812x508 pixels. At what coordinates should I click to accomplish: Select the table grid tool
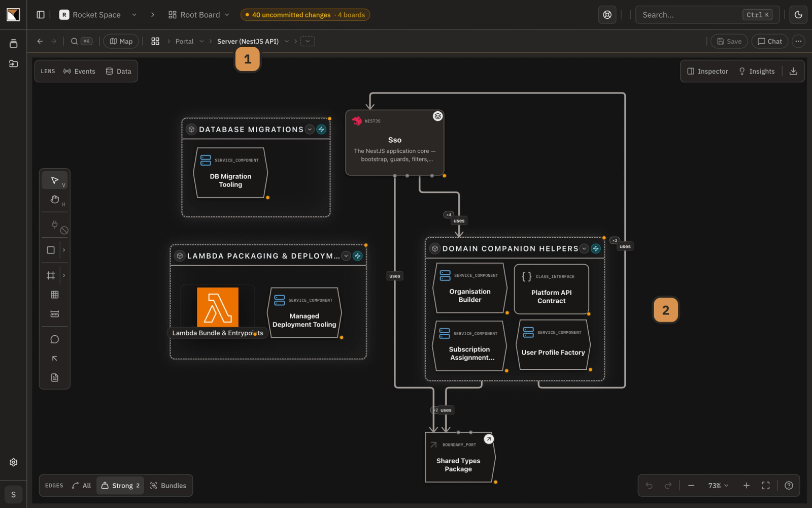tap(55, 295)
